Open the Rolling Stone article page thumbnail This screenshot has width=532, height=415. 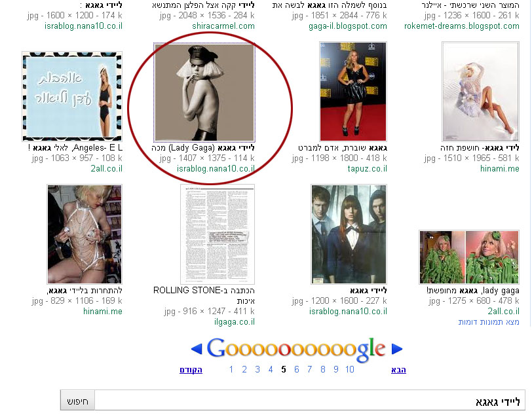[x=218, y=234]
